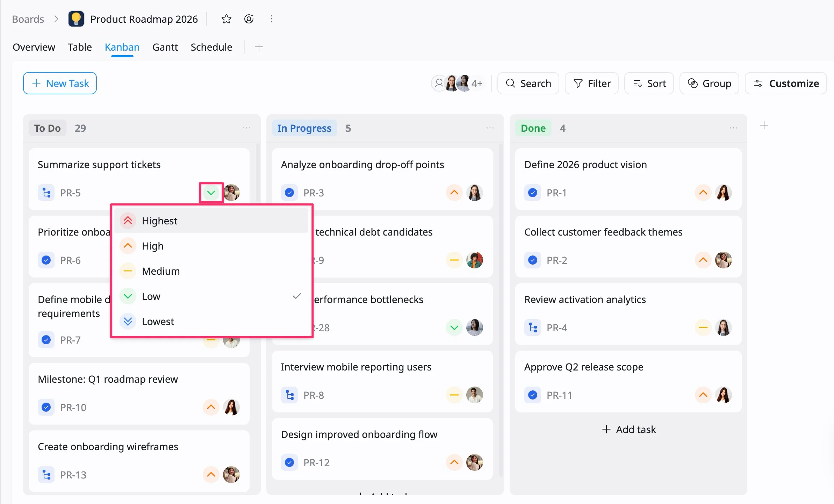The height and width of the screenshot is (504, 834).
Task: Open the Medium priority dropdown on technical debt card
Action: click(x=454, y=260)
